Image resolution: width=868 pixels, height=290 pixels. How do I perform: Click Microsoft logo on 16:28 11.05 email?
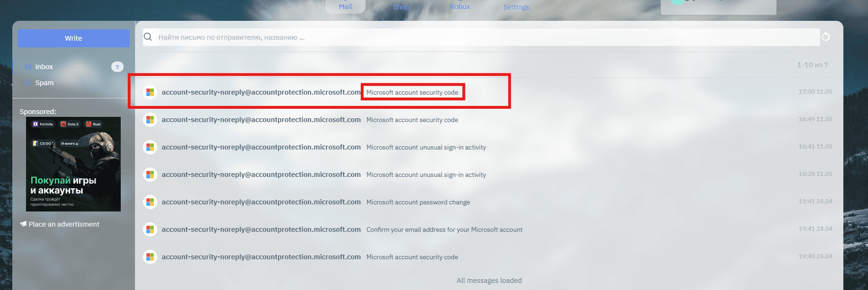[150, 175]
